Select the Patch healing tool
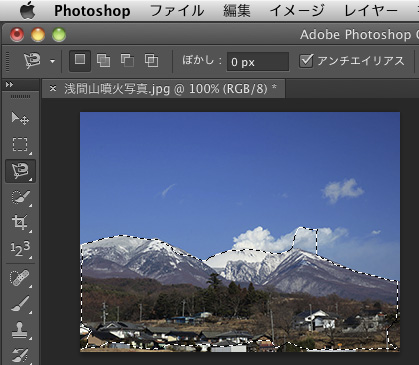The height and width of the screenshot is (365, 419). [20, 278]
